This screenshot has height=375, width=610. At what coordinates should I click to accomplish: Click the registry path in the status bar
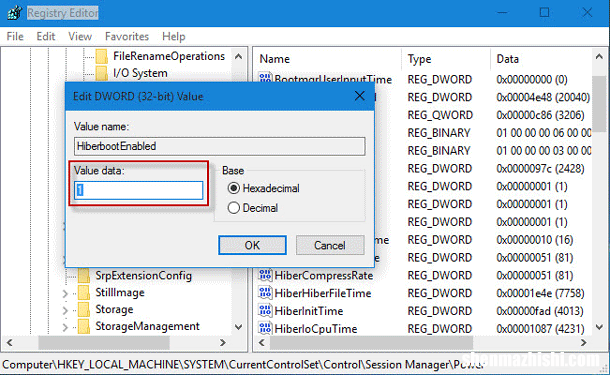point(243,364)
